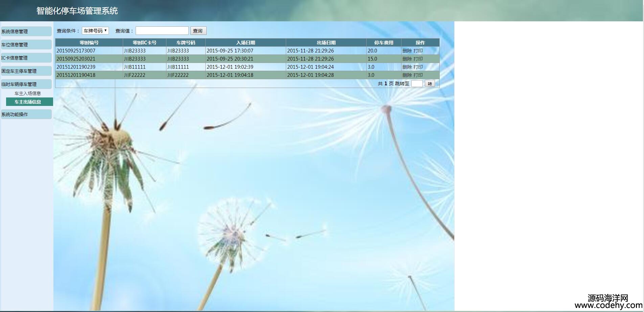Click IC card 川F22222 cell
The height and width of the screenshot is (312, 644).
tap(144, 75)
